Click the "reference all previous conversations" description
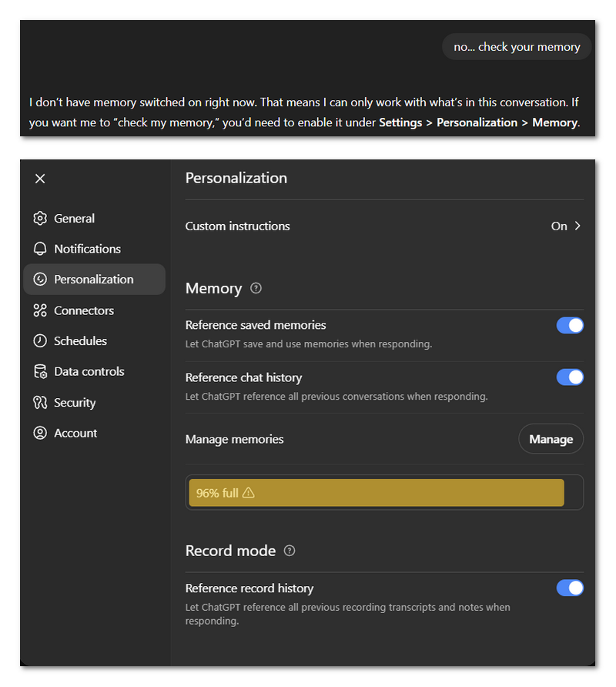 point(336,397)
